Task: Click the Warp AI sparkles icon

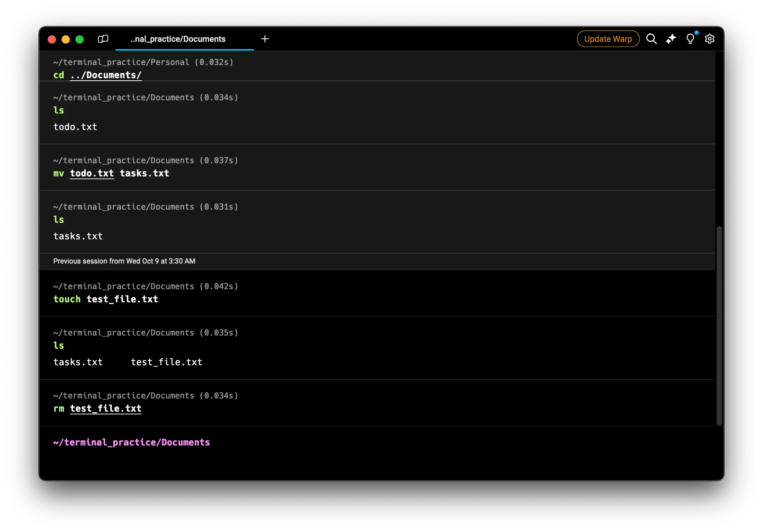Action: (x=671, y=39)
